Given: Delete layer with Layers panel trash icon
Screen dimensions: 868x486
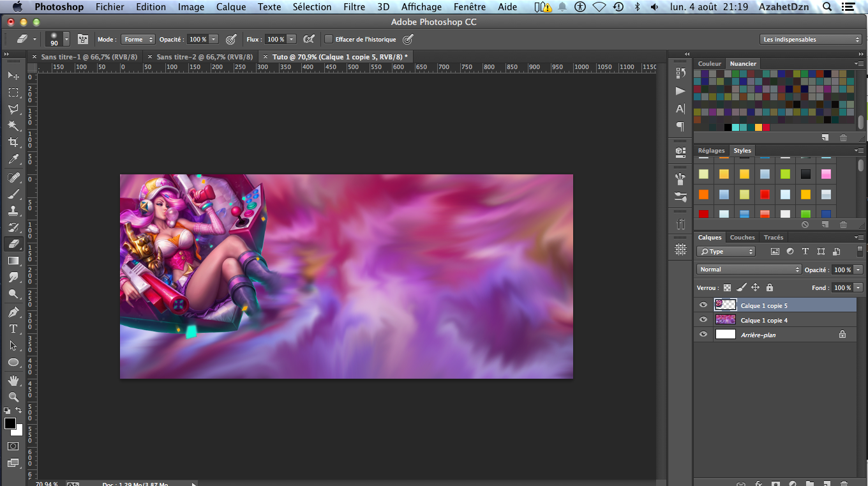Looking at the screenshot, I should coord(844,483).
